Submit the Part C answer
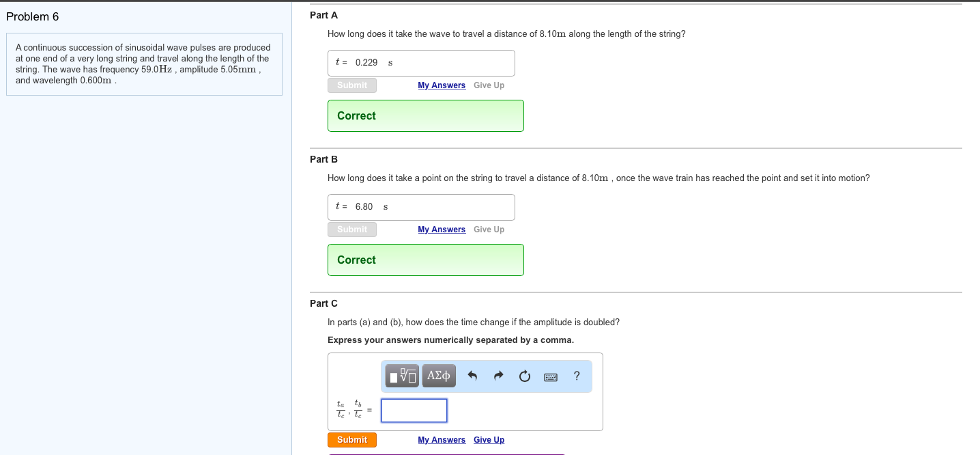The height and width of the screenshot is (455, 980). [351, 440]
